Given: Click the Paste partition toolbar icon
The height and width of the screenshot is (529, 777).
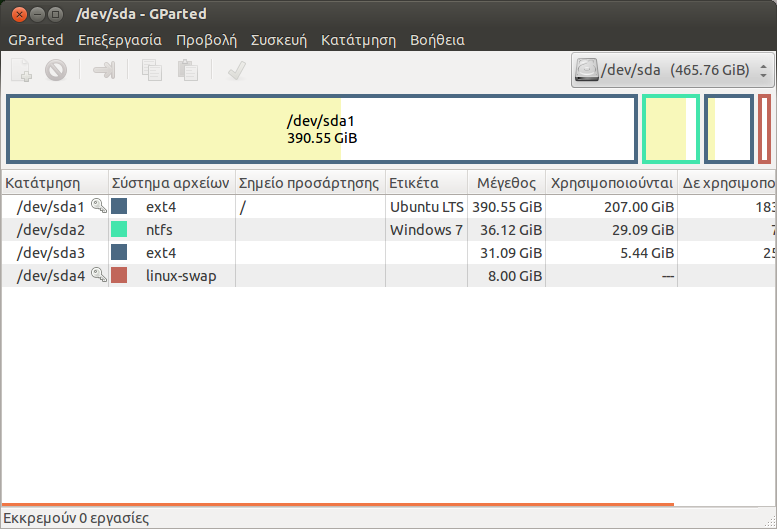Looking at the screenshot, I should (x=187, y=70).
